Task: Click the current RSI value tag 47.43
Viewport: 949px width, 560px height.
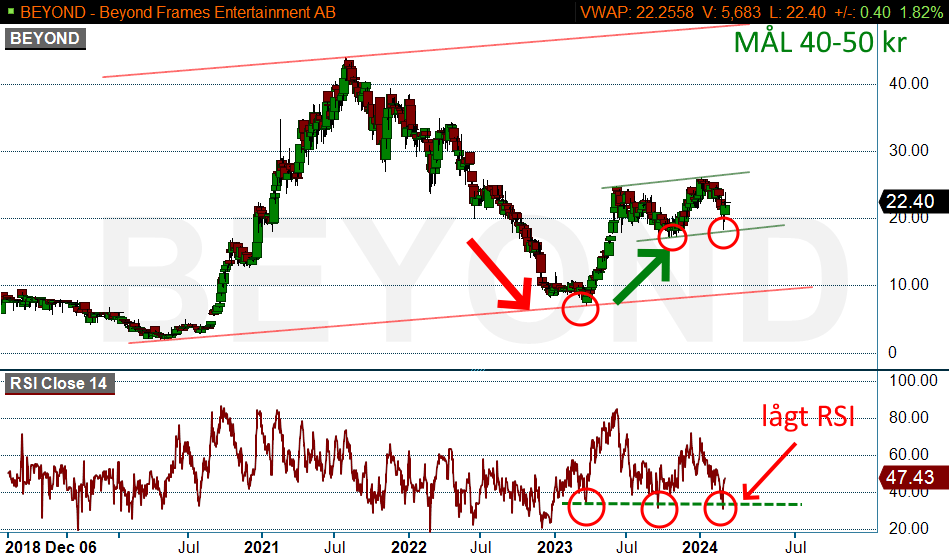Action: coord(913,477)
